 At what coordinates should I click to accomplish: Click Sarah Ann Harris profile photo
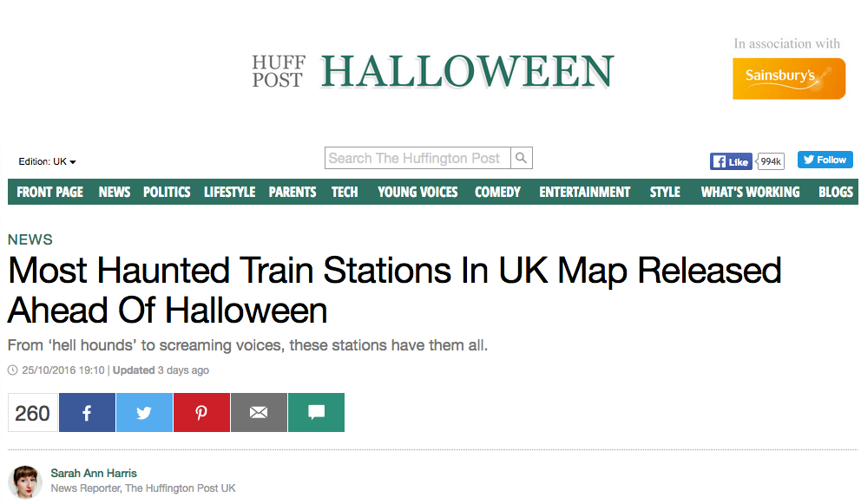point(25,482)
